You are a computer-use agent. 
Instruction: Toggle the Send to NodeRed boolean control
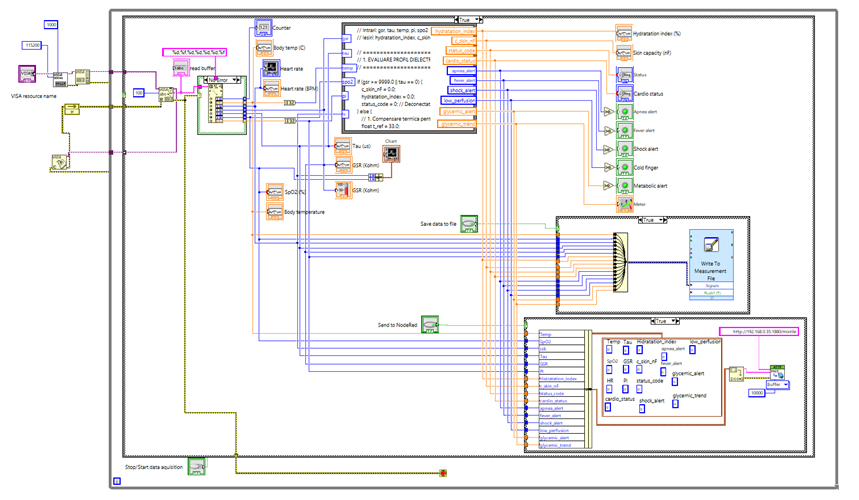coord(430,324)
